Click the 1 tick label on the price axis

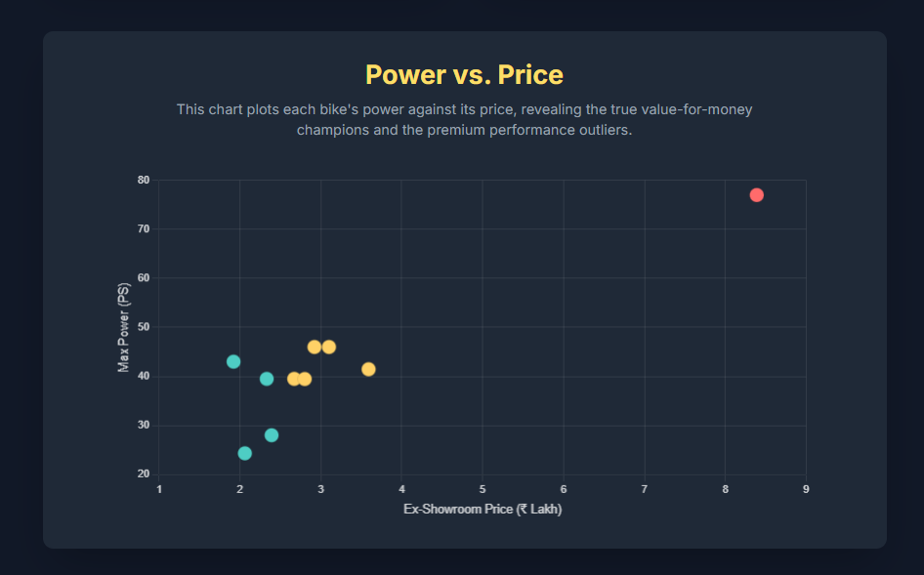pos(160,488)
